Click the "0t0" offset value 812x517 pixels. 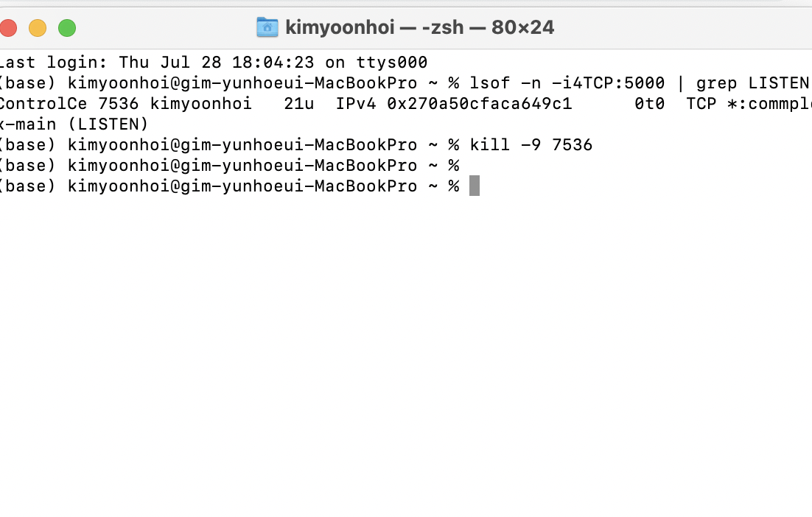[649, 104]
